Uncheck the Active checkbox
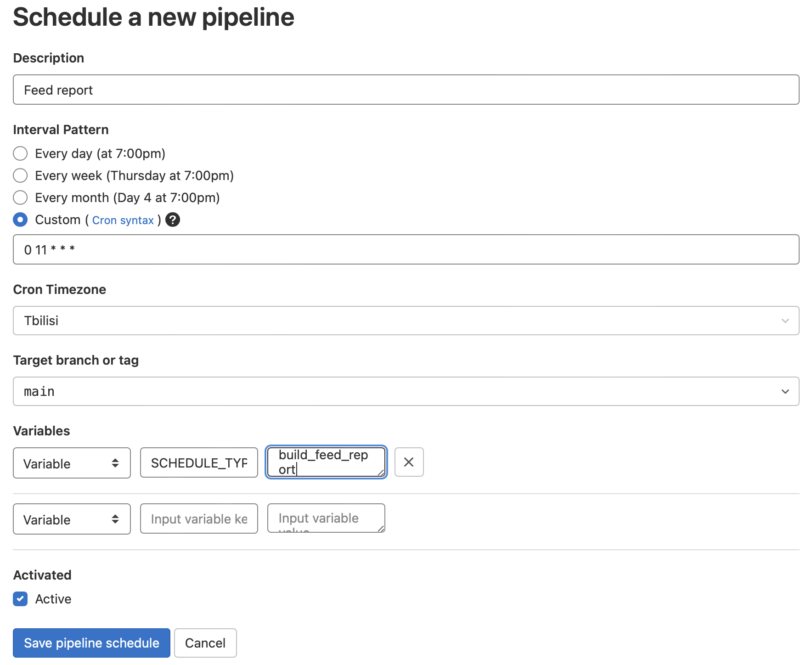The height and width of the screenshot is (665, 812). coord(20,599)
